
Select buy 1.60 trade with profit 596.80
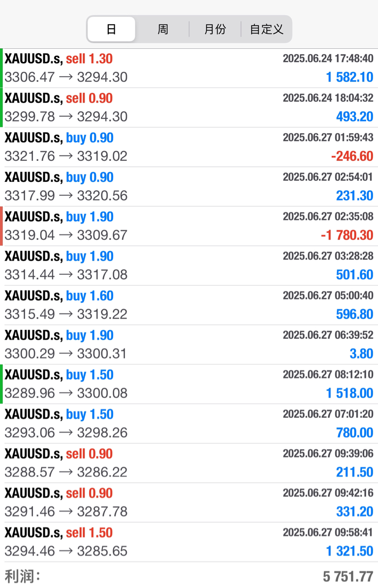click(189, 305)
